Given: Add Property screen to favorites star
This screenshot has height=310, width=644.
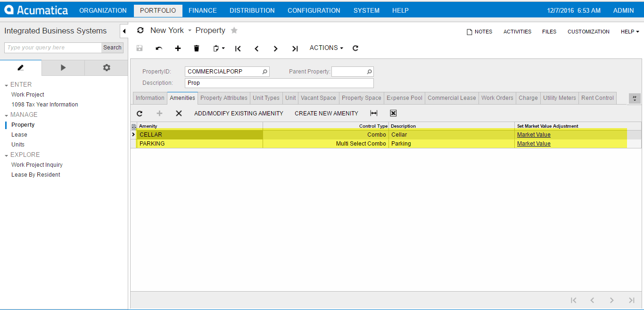Looking at the screenshot, I should (234, 31).
